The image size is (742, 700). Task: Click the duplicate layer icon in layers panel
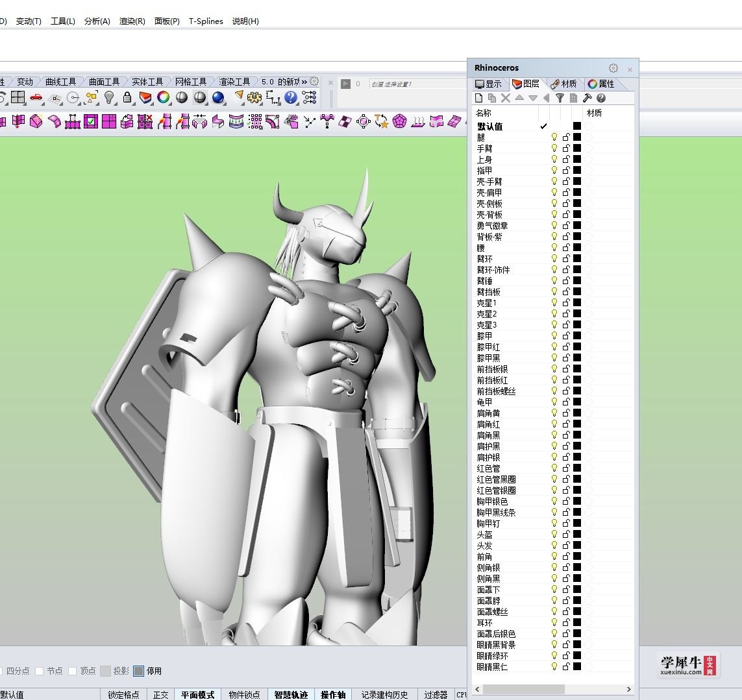pyautogui.click(x=492, y=98)
